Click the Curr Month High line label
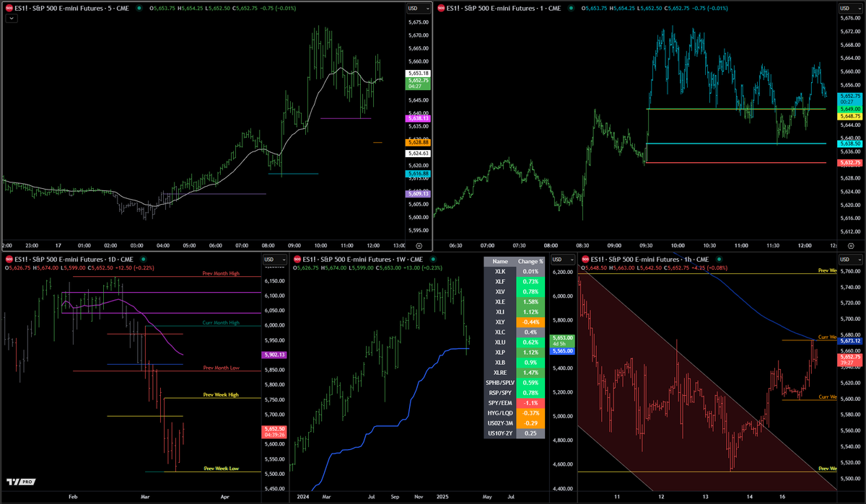Image resolution: width=866 pixels, height=504 pixels. (x=221, y=323)
